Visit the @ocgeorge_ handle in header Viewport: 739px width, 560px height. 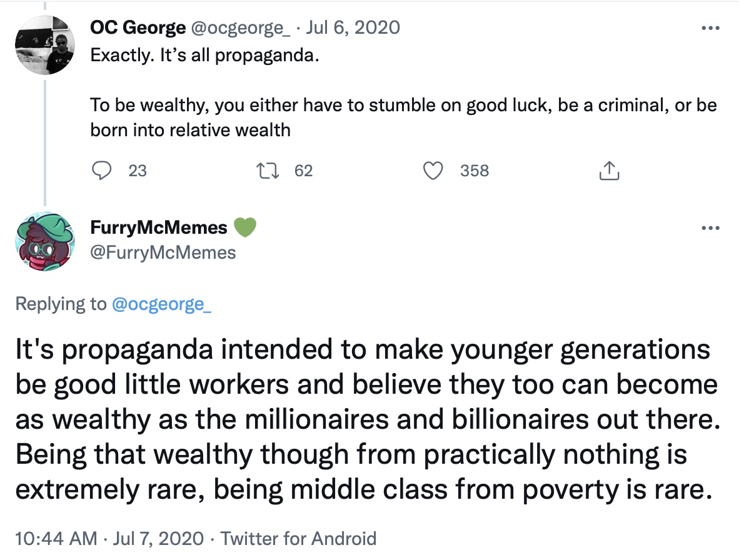(x=240, y=28)
